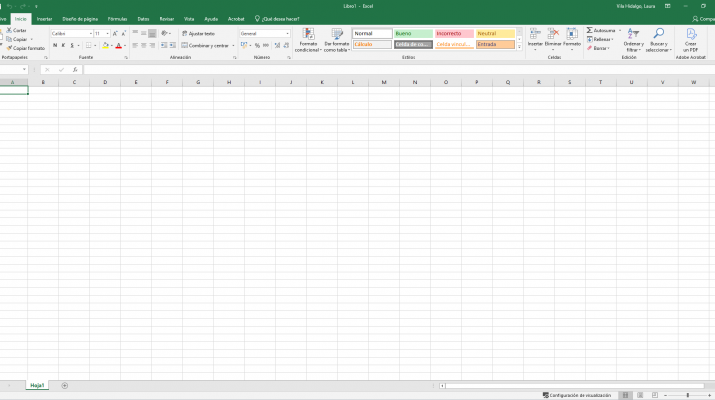Toggle italic formatting (K)
Viewport: 715px width, 400px height.
(x=64, y=46)
